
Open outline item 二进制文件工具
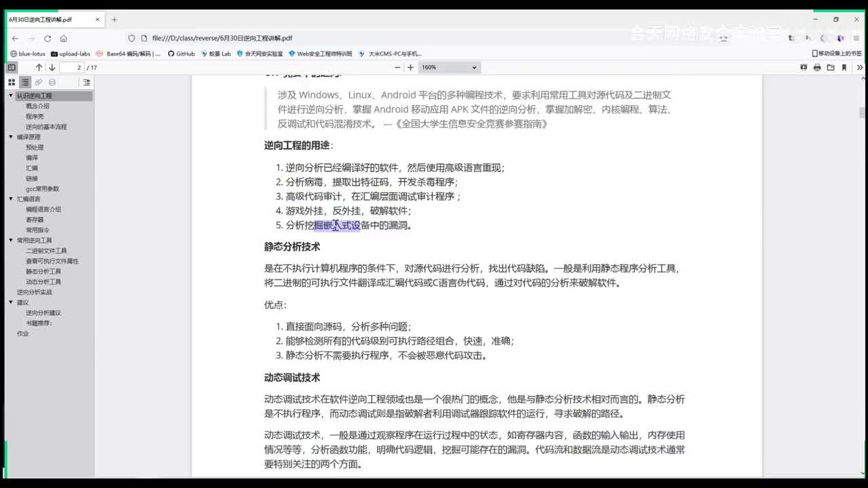point(46,251)
